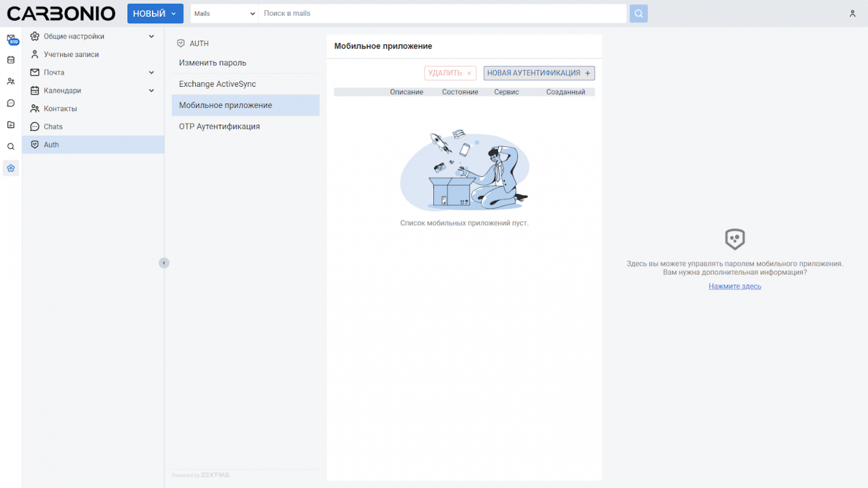Click the УДАЛИТЬ button

pos(450,73)
